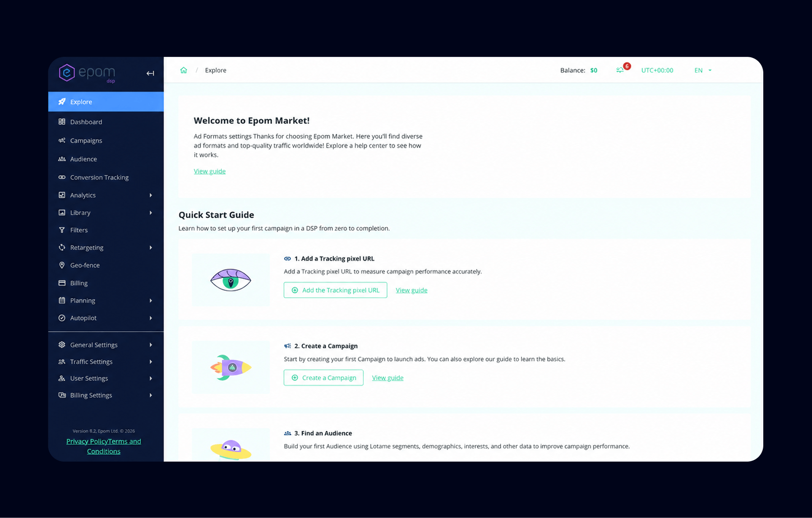Image resolution: width=812 pixels, height=518 pixels.
Task: Open the Explore menu item
Action: (106, 102)
